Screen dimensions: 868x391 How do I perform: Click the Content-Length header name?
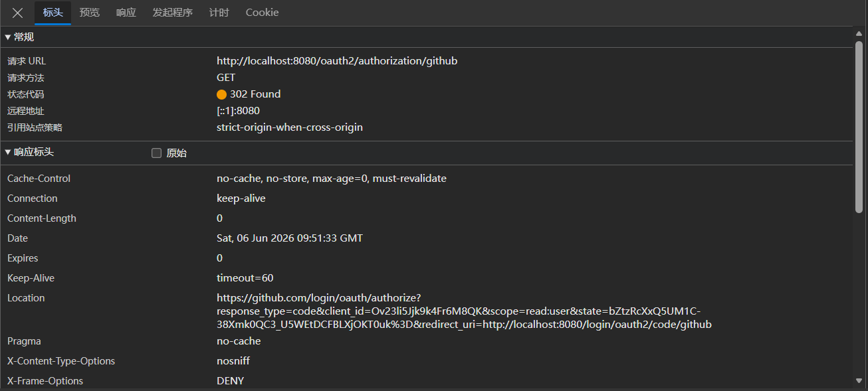click(42, 218)
